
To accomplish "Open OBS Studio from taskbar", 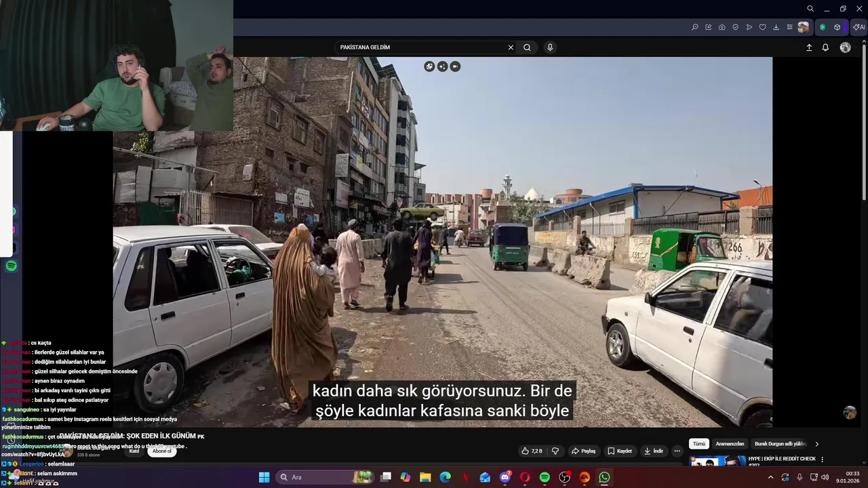I will (565, 477).
